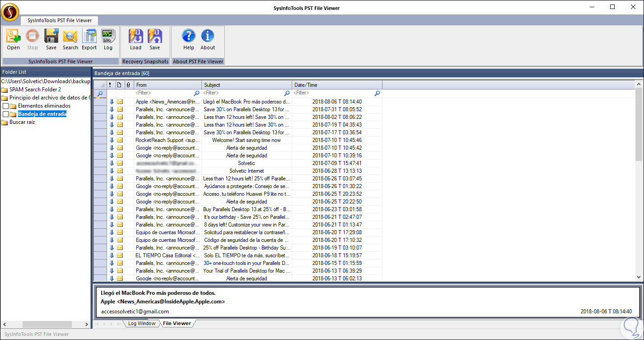Sort emails by the From column header

tap(168, 85)
